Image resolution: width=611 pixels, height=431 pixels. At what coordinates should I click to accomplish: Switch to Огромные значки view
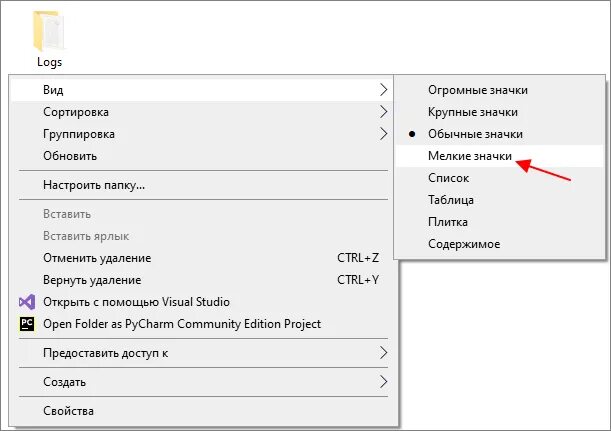477,90
